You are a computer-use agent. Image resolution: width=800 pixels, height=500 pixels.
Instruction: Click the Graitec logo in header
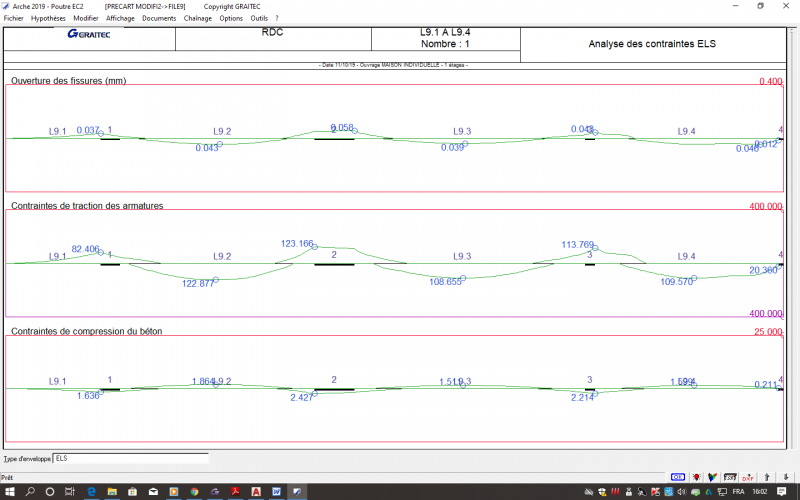point(89,34)
